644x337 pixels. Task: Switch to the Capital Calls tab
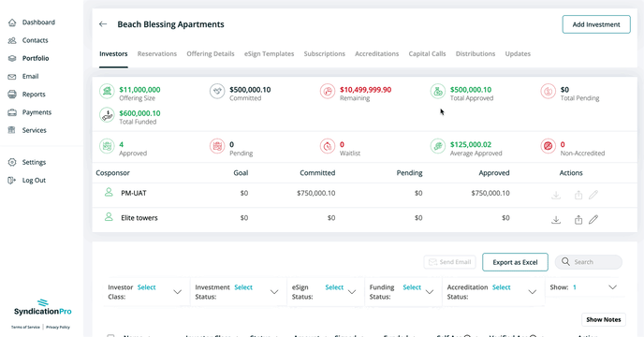427,54
